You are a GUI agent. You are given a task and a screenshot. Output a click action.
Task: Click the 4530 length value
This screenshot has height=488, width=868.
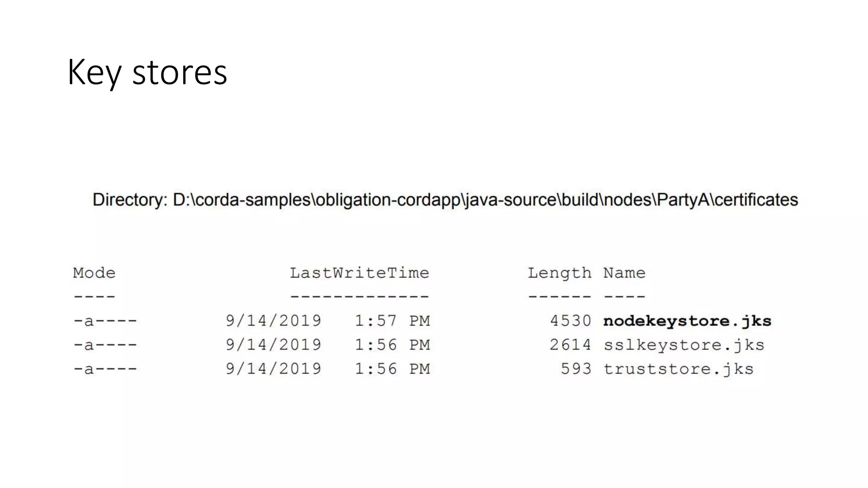pos(570,321)
